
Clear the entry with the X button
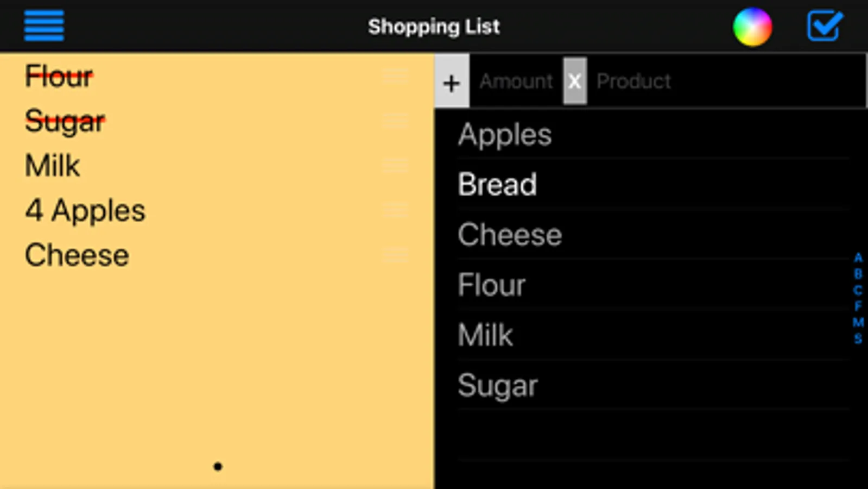click(574, 81)
